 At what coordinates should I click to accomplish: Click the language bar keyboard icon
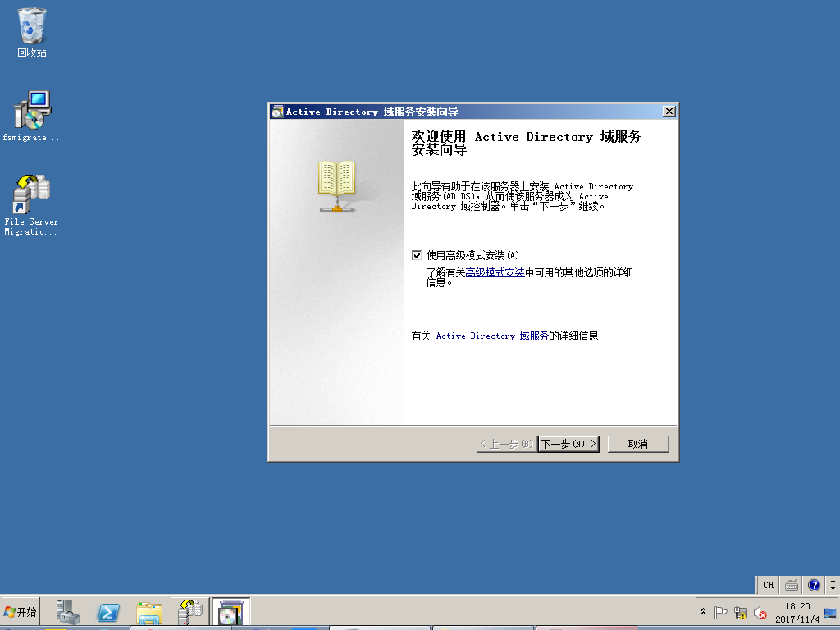coord(792,585)
